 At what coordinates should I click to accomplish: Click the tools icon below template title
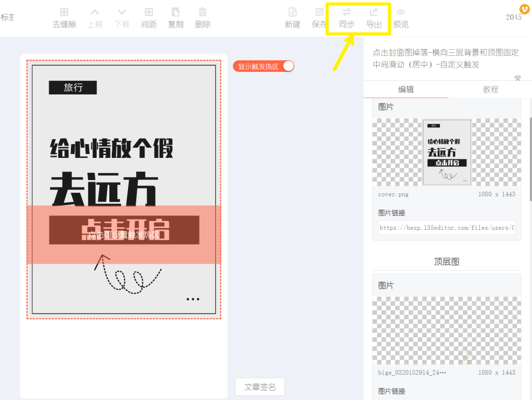click(x=517, y=78)
